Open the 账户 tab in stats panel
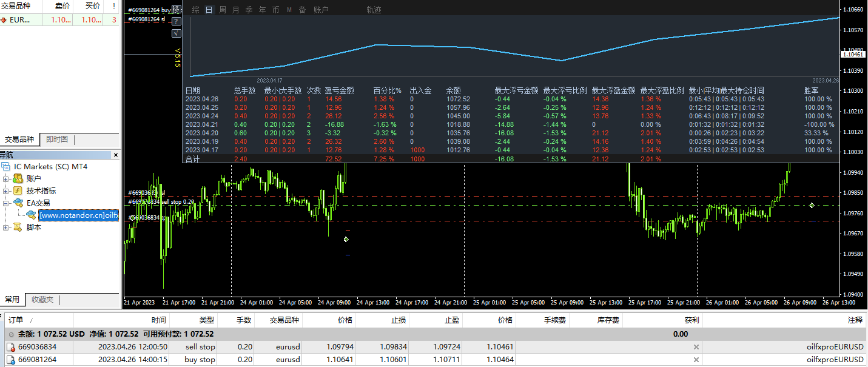Screen dimensions: 868x367 (321, 10)
